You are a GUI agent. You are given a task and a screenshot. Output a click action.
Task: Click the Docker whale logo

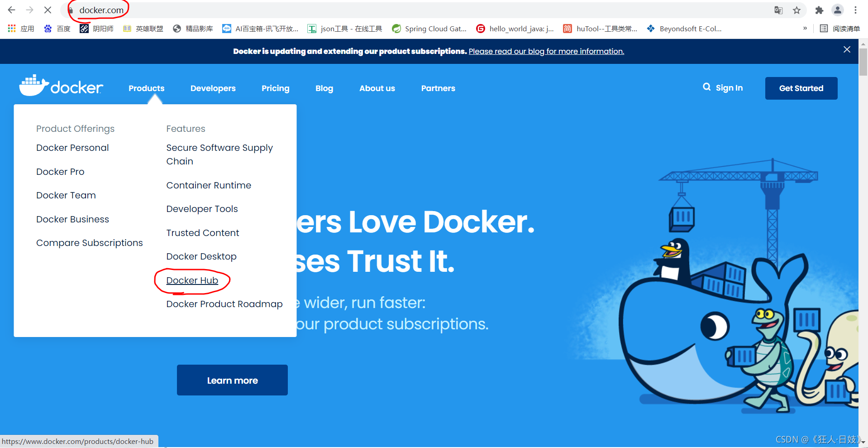tap(61, 86)
